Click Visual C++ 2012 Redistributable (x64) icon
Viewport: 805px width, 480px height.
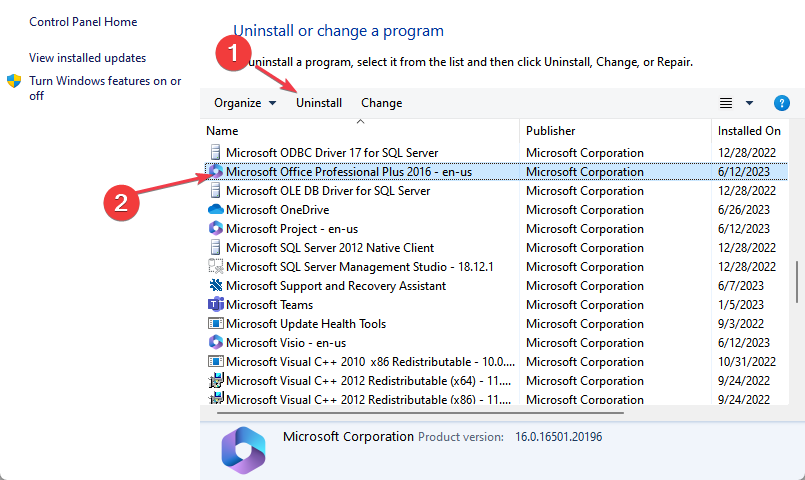pos(216,380)
